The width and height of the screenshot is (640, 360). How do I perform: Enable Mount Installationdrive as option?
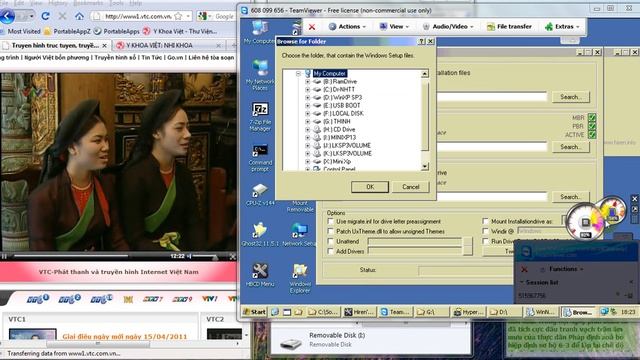[x=485, y=221]
